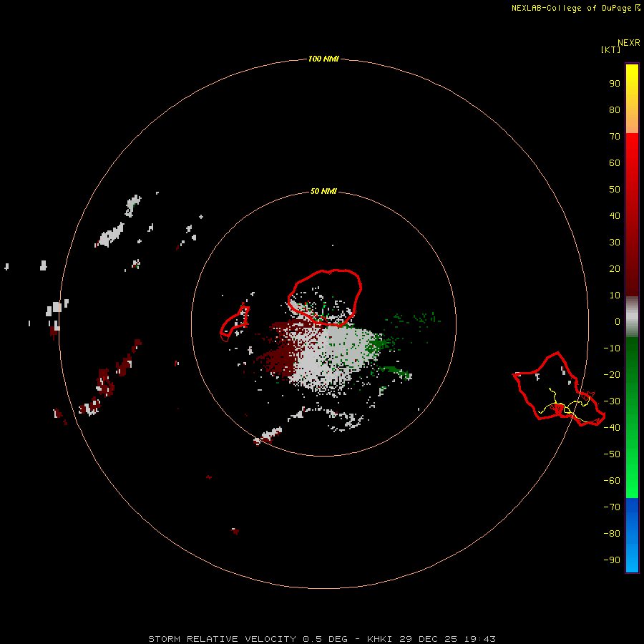This screenshot has width=644, height=644.
Task: Pick the green segment of the color bar
Action: [632, 417]
